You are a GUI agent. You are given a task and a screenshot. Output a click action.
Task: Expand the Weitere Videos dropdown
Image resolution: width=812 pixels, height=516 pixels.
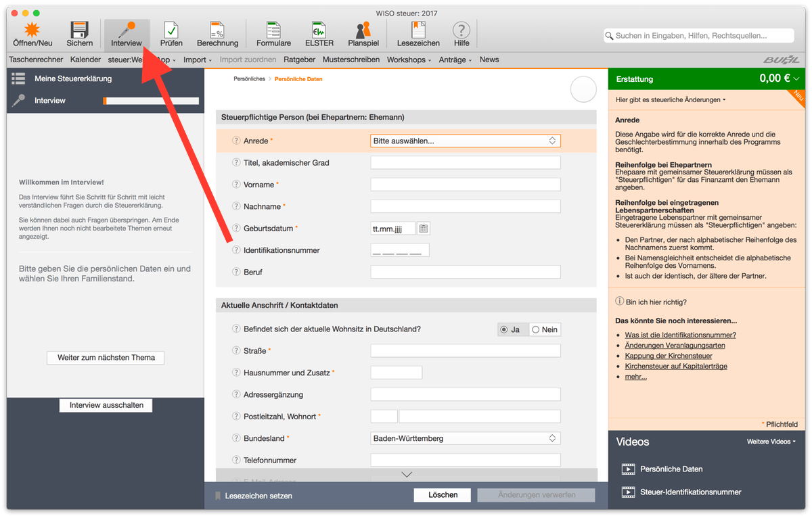tap(771, 442)
